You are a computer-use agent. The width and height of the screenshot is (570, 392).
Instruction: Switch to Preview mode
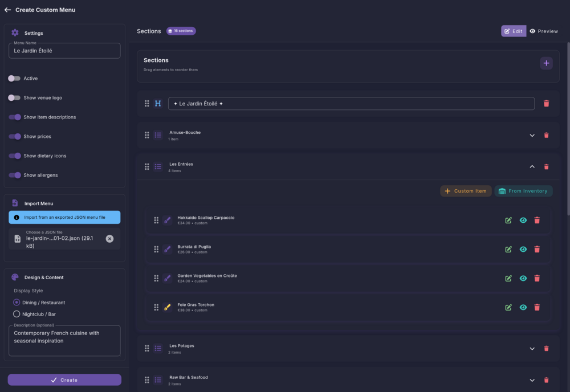544,31
